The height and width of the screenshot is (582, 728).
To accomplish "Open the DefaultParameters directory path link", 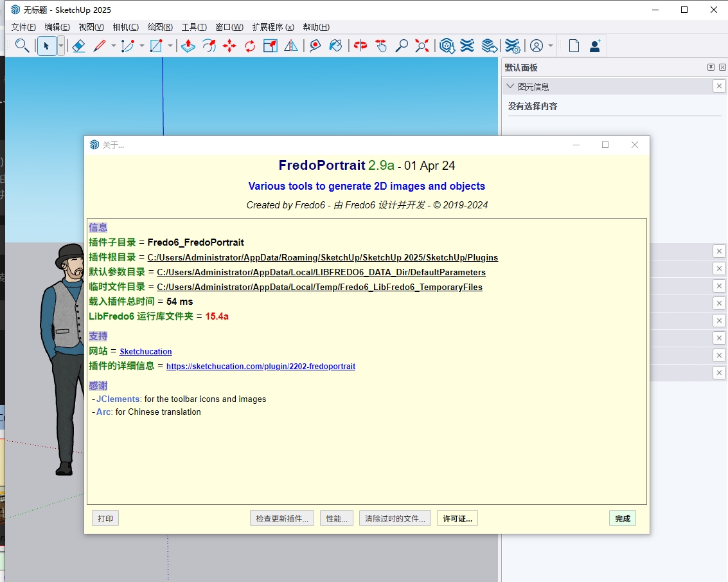I will pos(321,273).
